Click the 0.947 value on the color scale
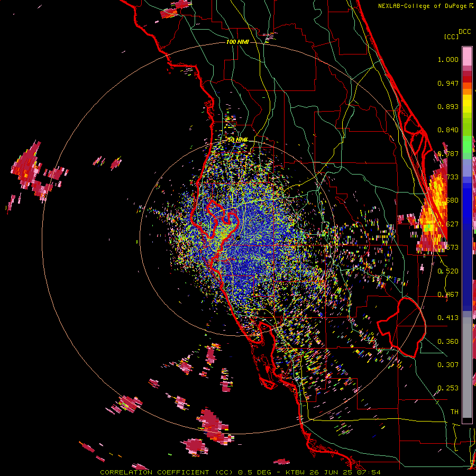This screenshot has width=476, height=476. point(448,83)
